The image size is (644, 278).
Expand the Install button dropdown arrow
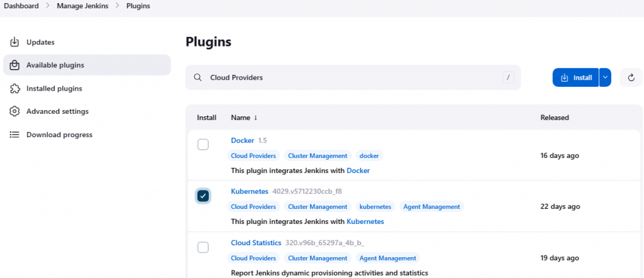605,77
